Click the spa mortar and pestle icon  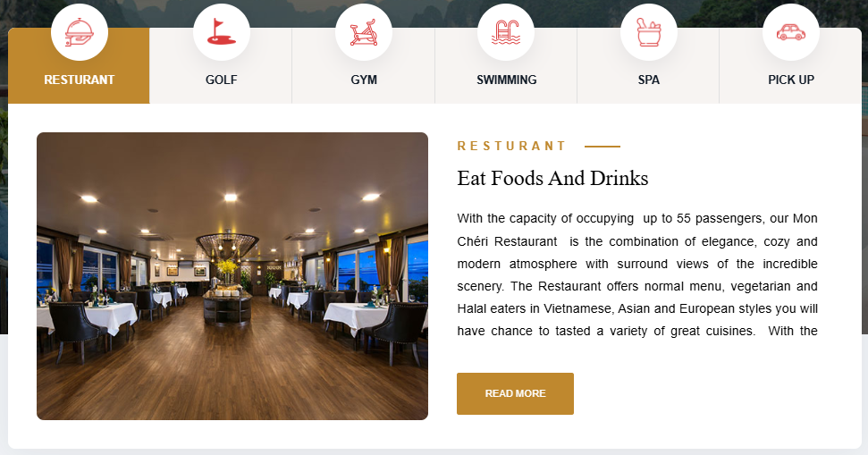(x=649, y=32)
